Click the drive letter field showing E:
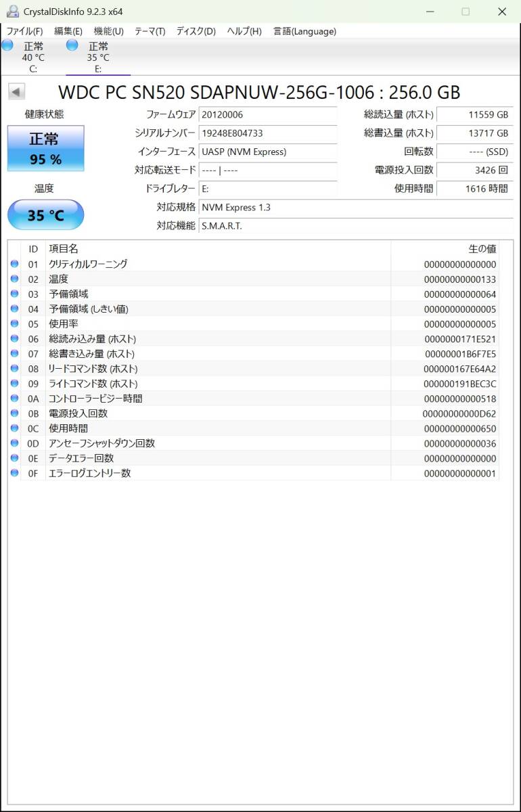Image resolution: width=521 pixels, height=812 pixels. pos(268,188)
